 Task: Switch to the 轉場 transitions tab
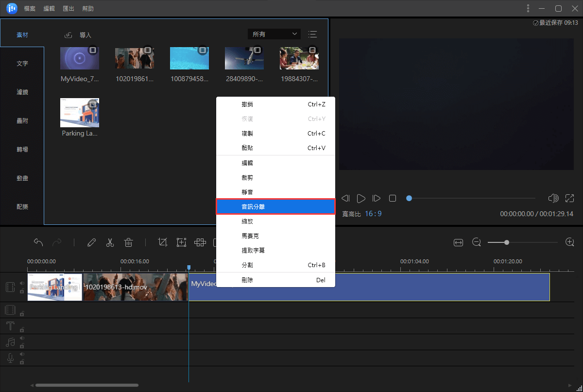point(22,150)
